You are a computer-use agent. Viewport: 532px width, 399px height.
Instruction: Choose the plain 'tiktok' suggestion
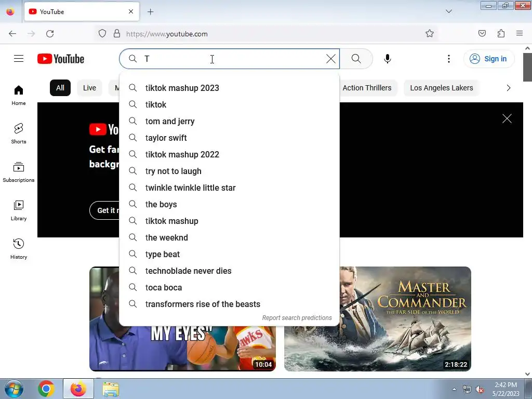click(229, 104)
